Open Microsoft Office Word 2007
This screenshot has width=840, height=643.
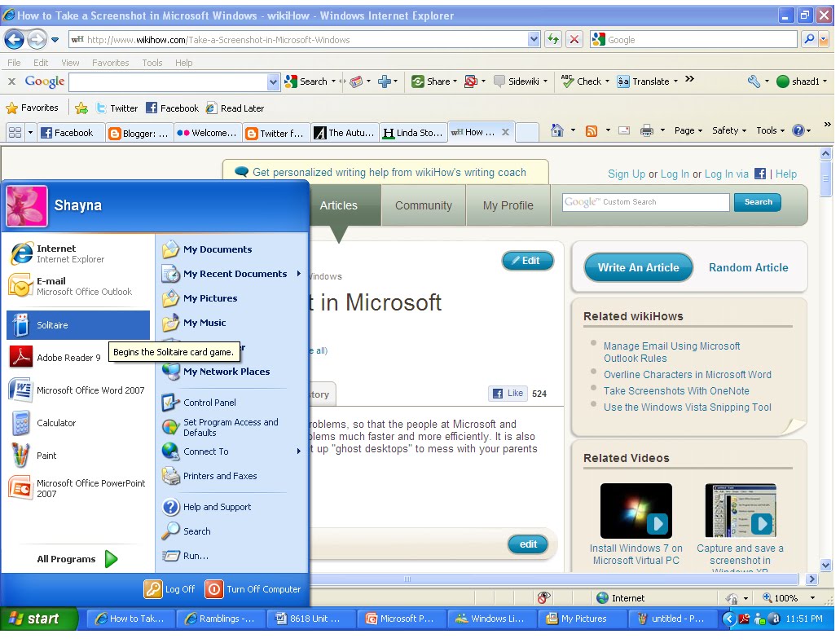point(78,390)
